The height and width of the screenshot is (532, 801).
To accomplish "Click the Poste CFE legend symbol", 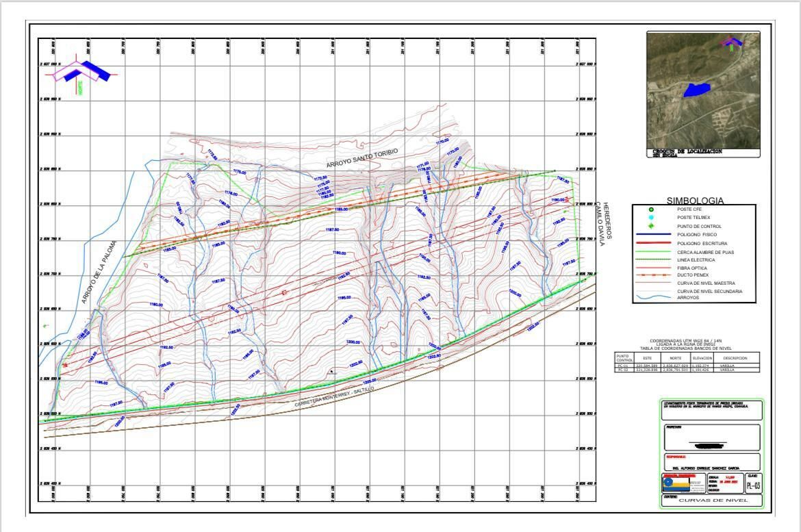I will pos(652,210).
